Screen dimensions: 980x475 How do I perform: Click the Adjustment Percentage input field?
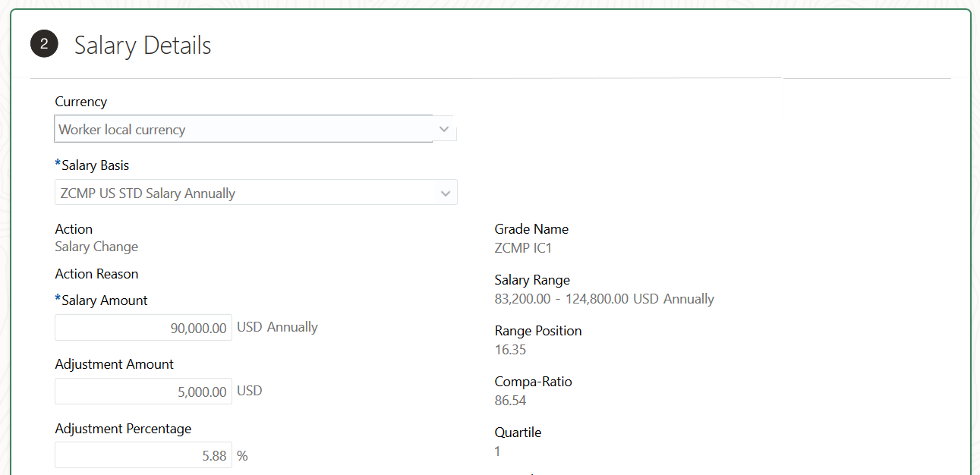coord(143,456)
